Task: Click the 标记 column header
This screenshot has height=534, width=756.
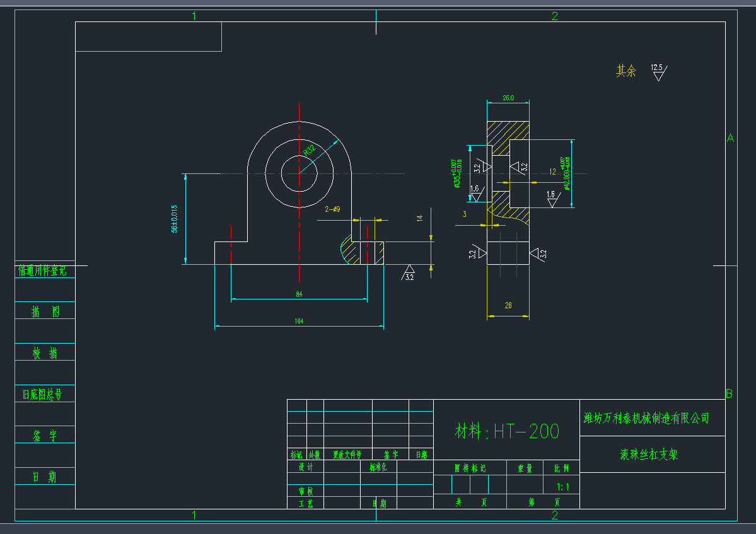Action: [296, 455]
